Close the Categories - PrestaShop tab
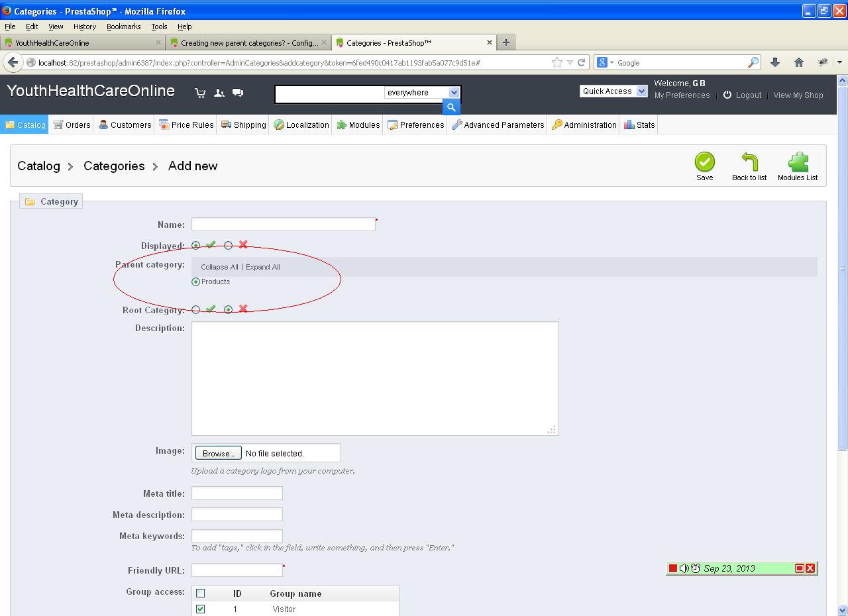This screenshot has height=616, width=848. click(x=490, y=42)
